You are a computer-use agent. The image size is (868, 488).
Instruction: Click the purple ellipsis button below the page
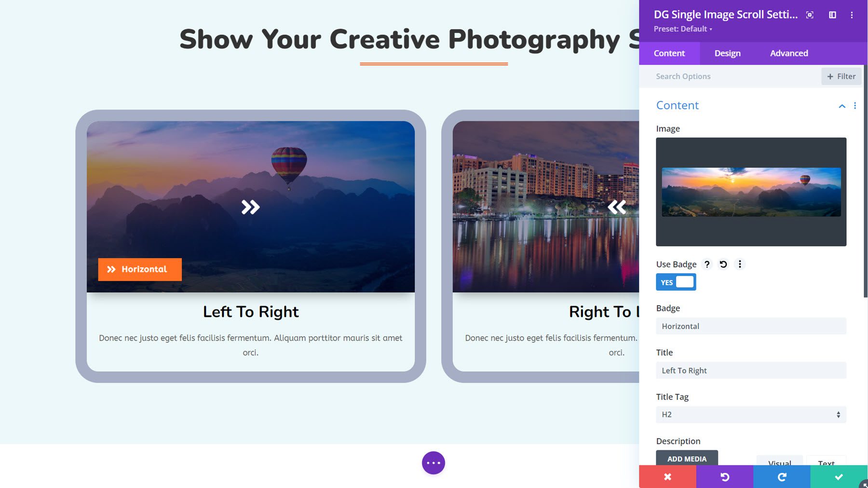pyautogui.click(x=434, y=462)
